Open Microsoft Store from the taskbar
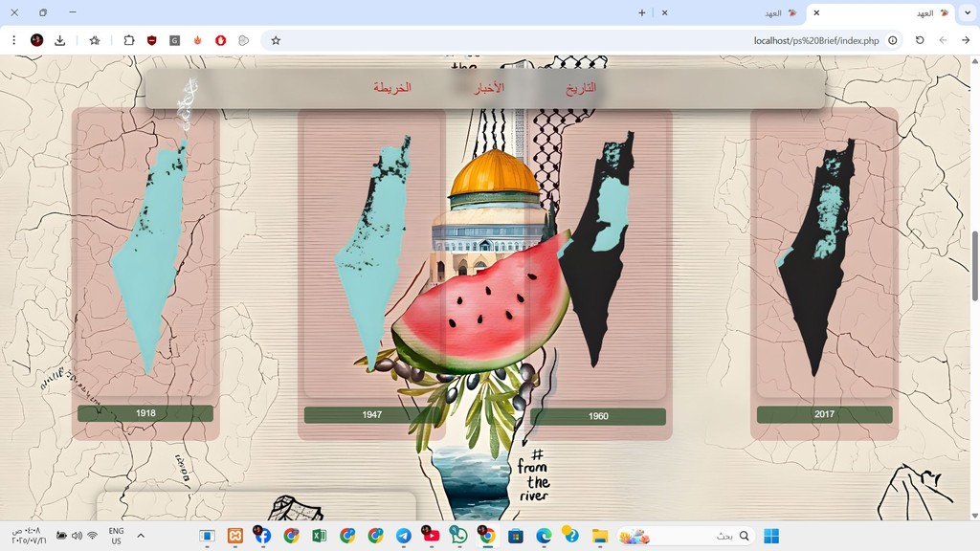Viewport: 980px width, 551px height. 516,536
